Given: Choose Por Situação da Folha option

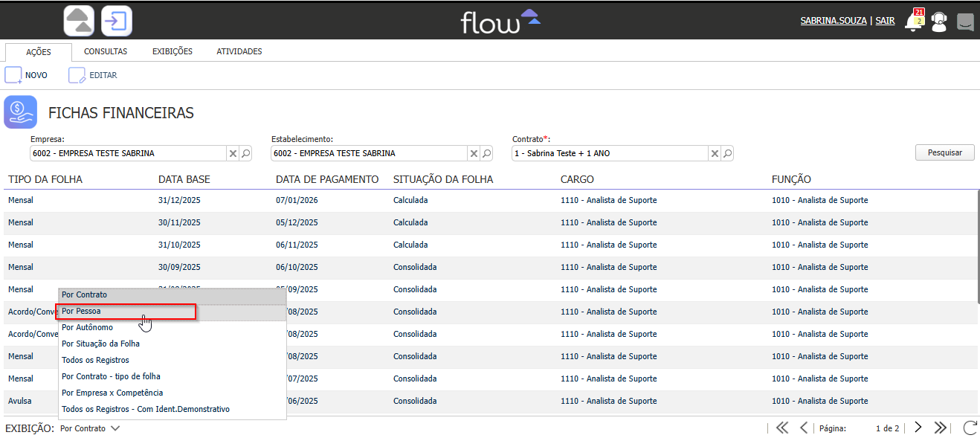Looking at the screenshot, I should [100, 344].
